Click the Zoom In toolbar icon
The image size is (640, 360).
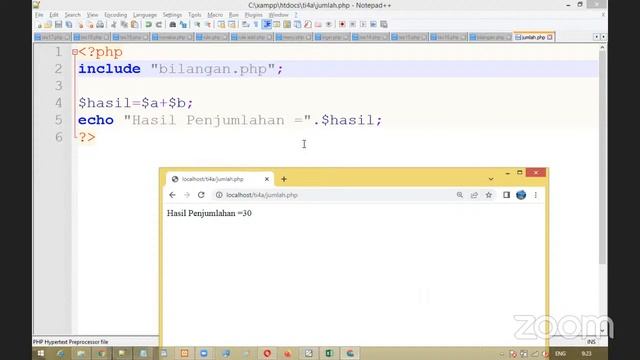198,25
